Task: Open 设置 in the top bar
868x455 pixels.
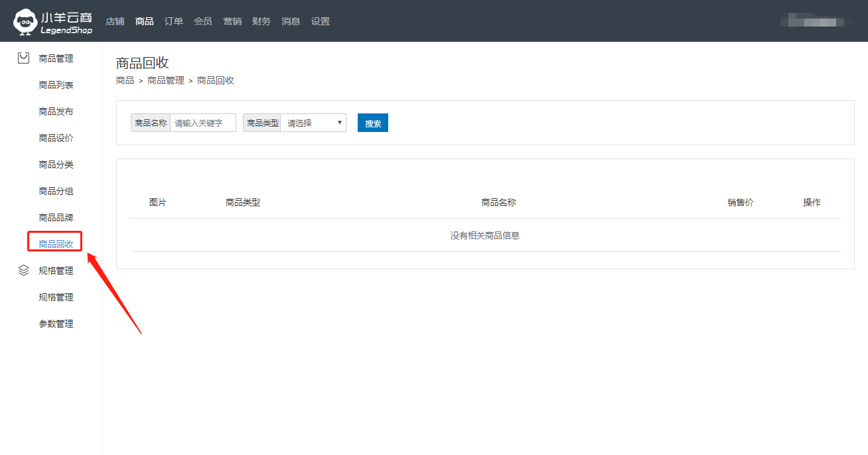Action: [321, 21]
